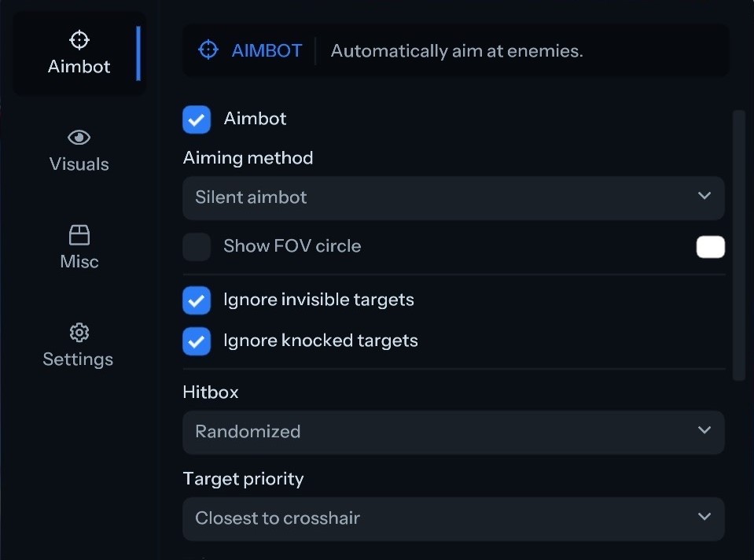The width and height of the screenshot is (754, 560).
Task: Open the Aiming method dropdown
Action: (x=453, y=197)
